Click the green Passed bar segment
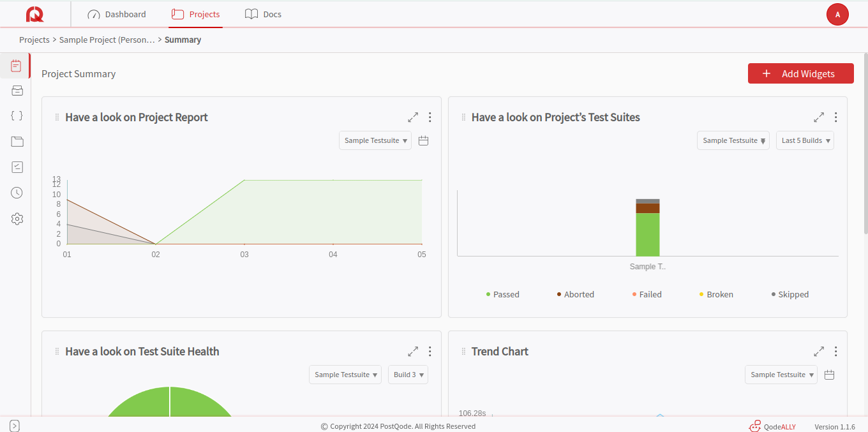 648,234
